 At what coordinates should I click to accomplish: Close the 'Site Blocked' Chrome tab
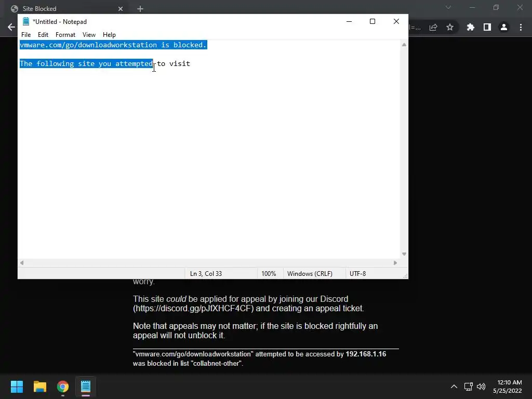point(121,9)
